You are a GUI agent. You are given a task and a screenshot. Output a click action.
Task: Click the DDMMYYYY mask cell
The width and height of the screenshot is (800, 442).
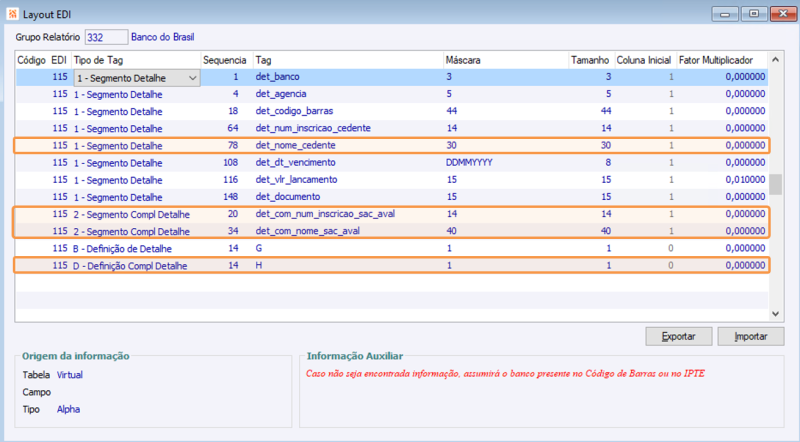pyautogui.click(x=469, y=163)
